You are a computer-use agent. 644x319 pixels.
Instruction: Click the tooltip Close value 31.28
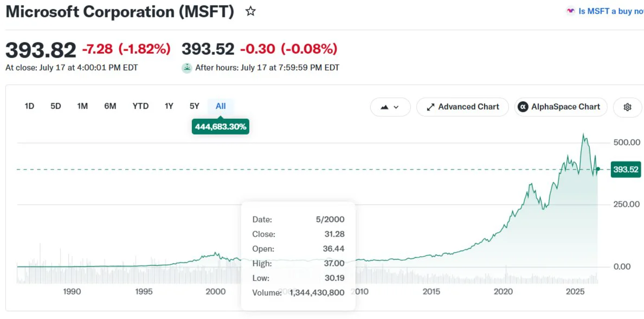(334, 234)
